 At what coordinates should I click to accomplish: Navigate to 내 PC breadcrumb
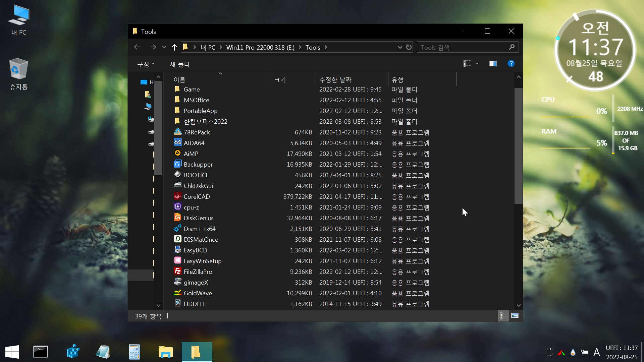pyautogui.click(x=208, y=47)
